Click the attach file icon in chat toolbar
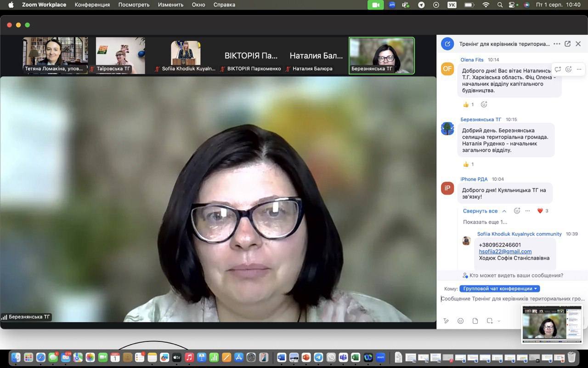Viewport: 588px width, 368px height. [475, 321]
